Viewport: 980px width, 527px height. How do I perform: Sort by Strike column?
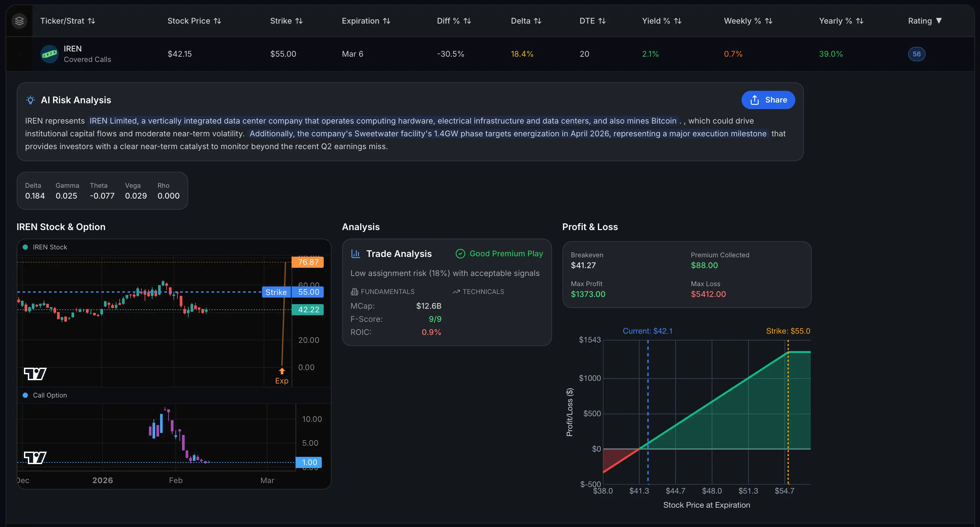(x=286, y=21)
